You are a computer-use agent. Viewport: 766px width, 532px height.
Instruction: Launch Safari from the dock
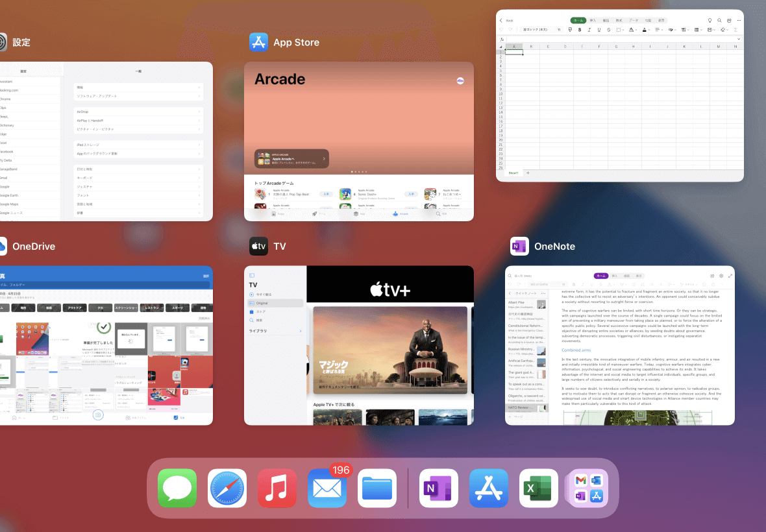point(227,488)
